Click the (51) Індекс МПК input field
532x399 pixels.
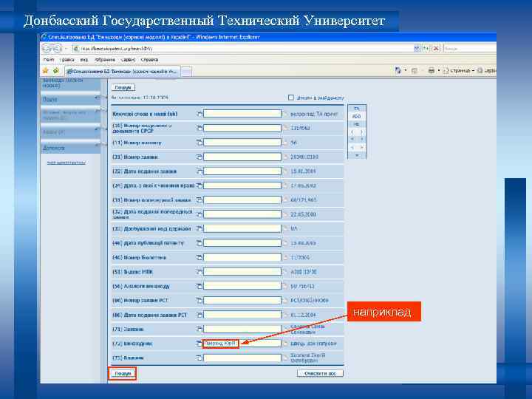tap(242, 272)
